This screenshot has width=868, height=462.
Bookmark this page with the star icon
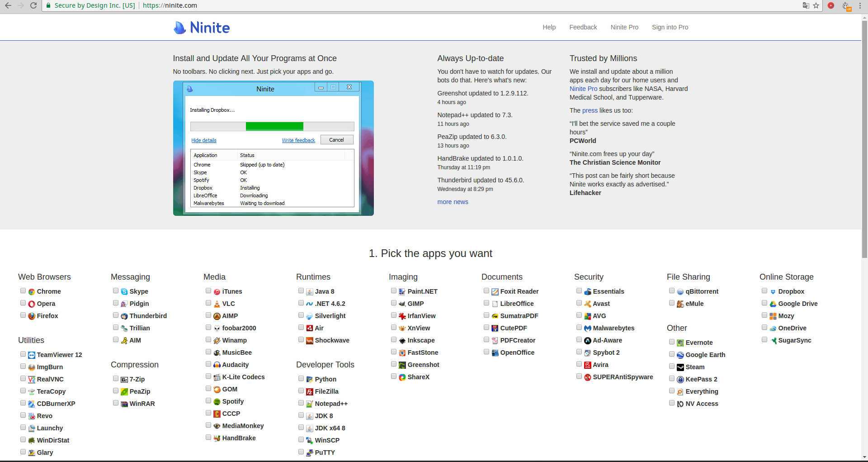coord(816,5)
